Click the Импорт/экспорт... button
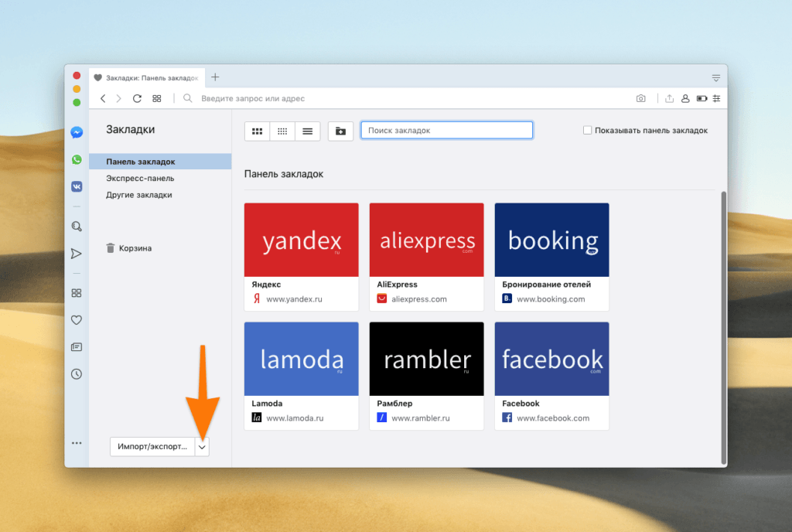The height and width of the screenshot is (532, 792). 152,447
